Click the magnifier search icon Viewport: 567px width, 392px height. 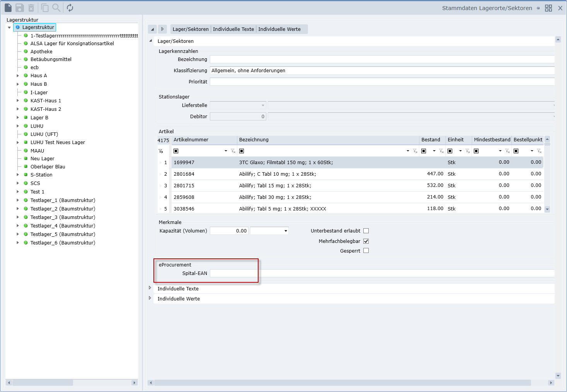pyautogui.click(x=56, y=8)
